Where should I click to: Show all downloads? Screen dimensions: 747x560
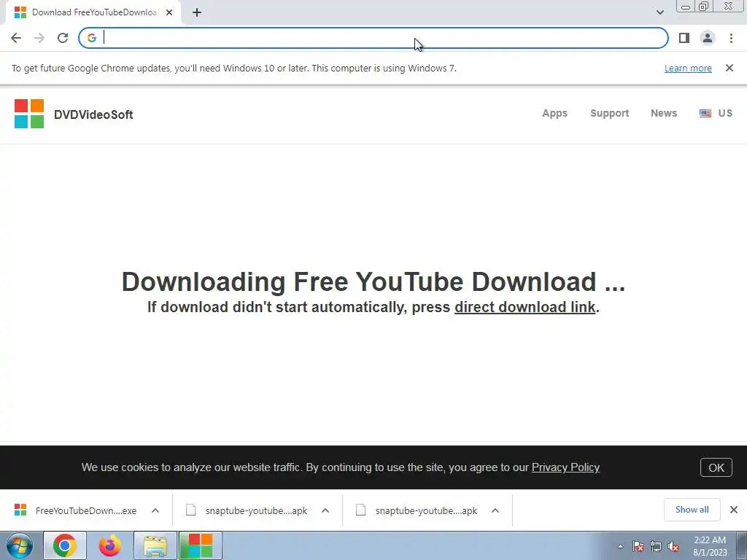692,510
